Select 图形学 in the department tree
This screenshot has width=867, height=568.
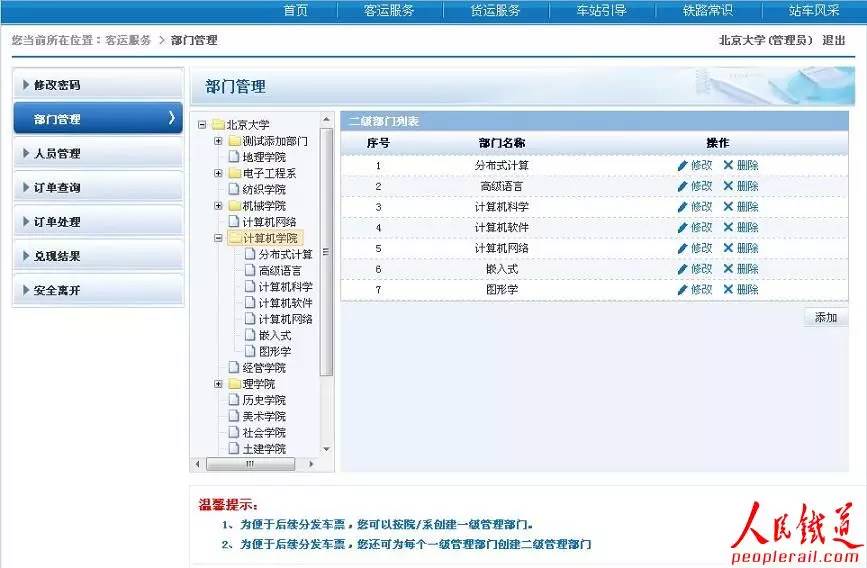[x=275, y=351]
